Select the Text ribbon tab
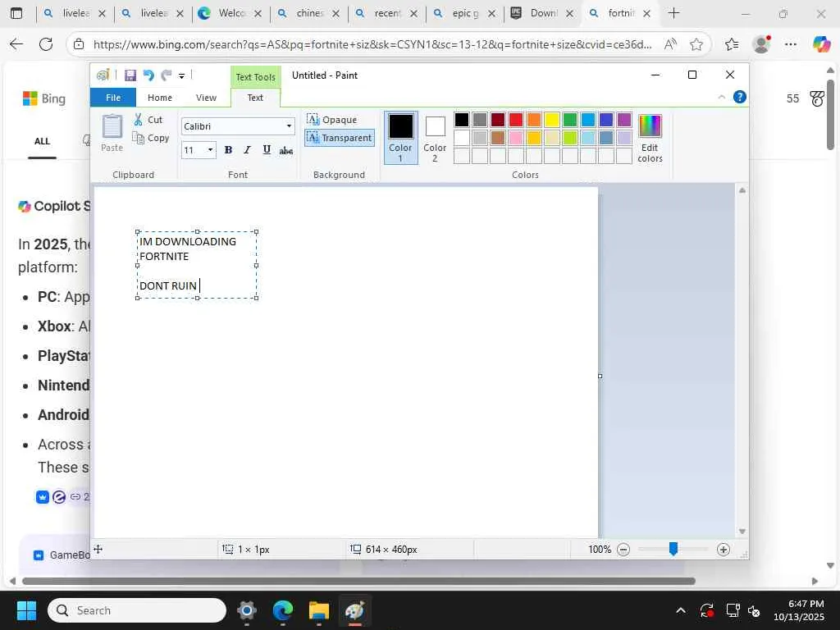The width and height of the screenshot is (840, 630). click(255, 98)
